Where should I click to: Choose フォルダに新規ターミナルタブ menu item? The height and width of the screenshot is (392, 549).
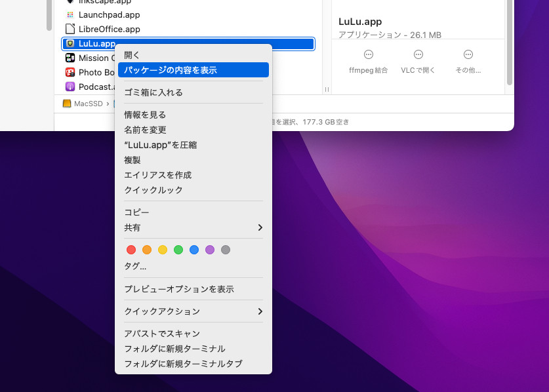tap(193, 364)
